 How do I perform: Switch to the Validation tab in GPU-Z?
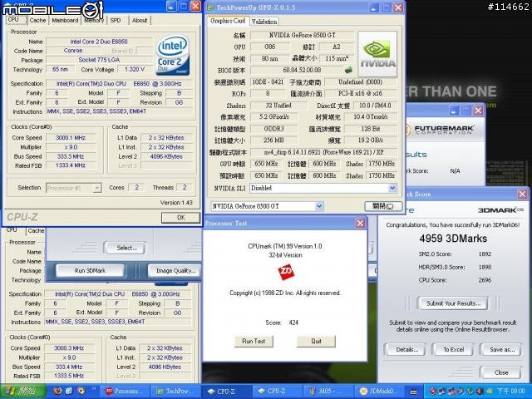pyautogui.click(x=264, y=22)
